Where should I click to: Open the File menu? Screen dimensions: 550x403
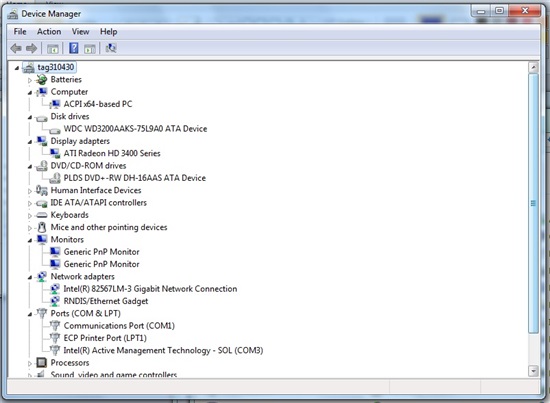click(20, 32)
